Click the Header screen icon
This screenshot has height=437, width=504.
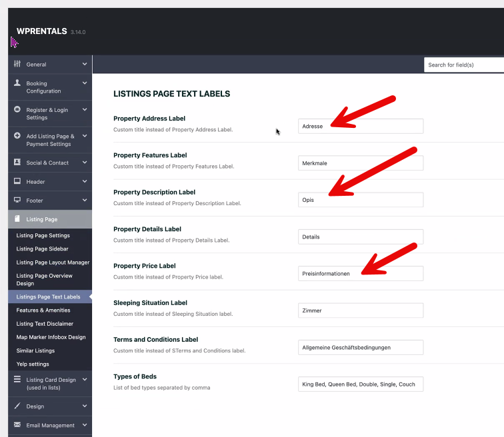(17, 181)
